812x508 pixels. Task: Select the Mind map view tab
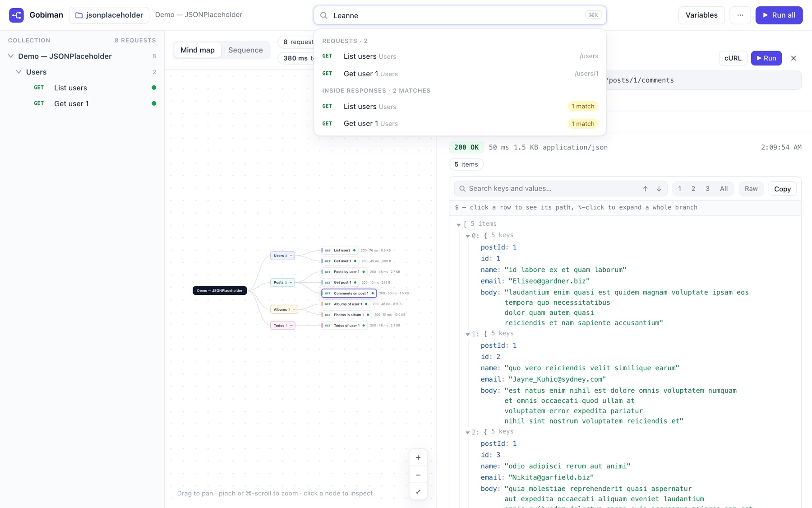click(x=198, y=50)
